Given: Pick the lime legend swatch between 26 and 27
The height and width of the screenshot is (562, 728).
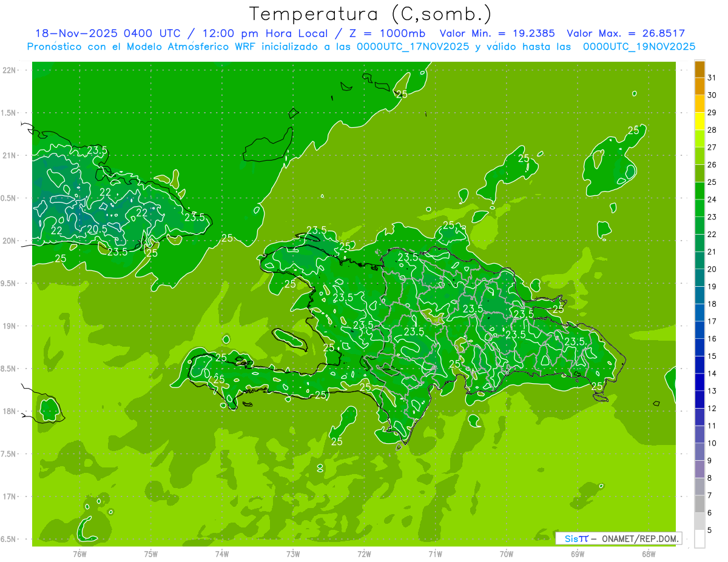Looking at the screenshot, I should click(699, 156).
